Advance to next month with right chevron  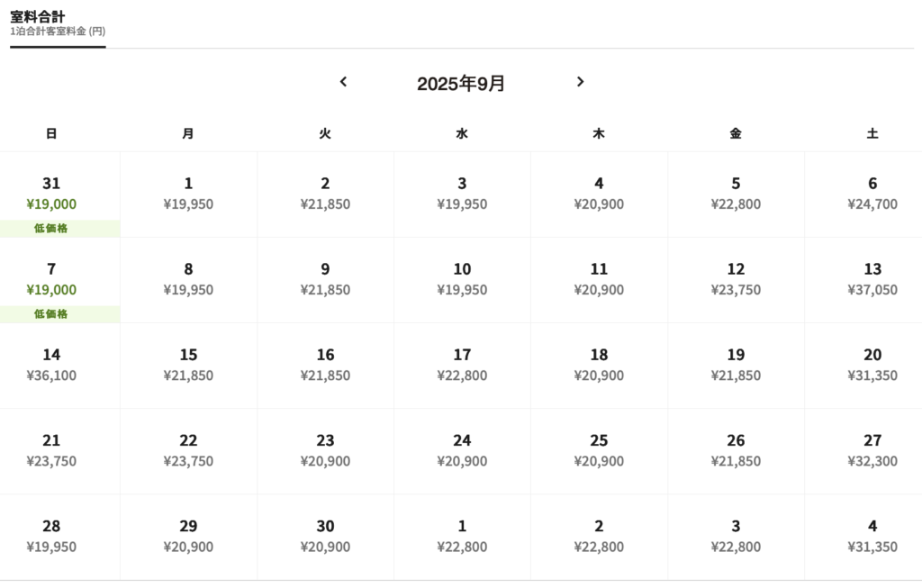point(581,82)
